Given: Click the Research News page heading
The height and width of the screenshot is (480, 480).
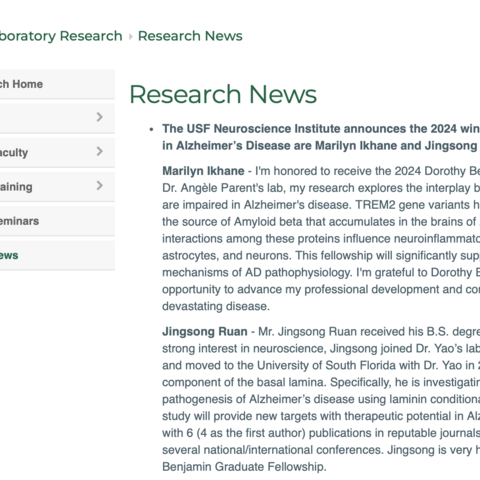Looking at the screenshot, I should point(223,94).
